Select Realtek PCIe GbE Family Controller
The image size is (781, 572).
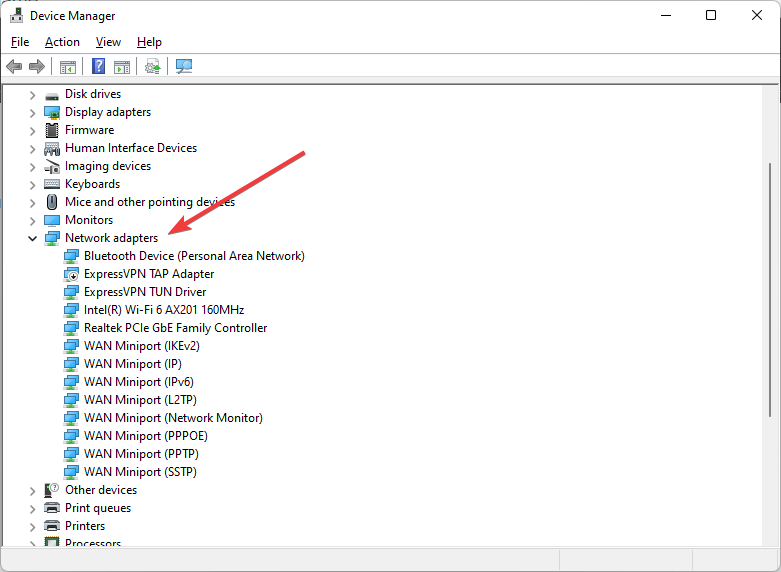tap(175, 327)
